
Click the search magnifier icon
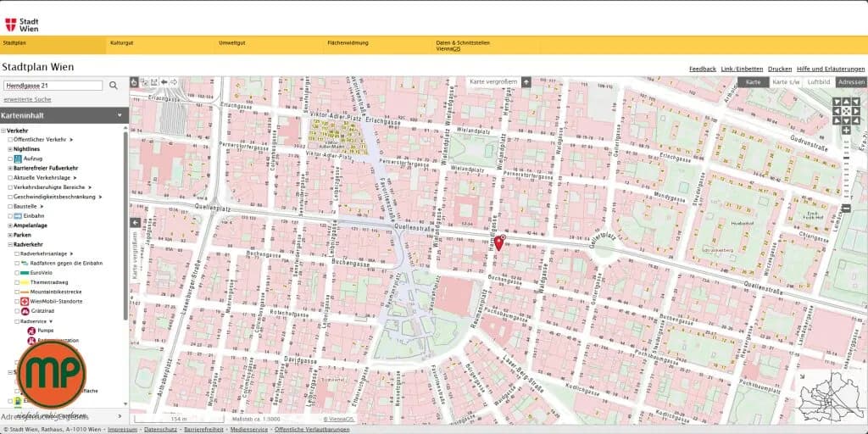(x=114, y=86)
